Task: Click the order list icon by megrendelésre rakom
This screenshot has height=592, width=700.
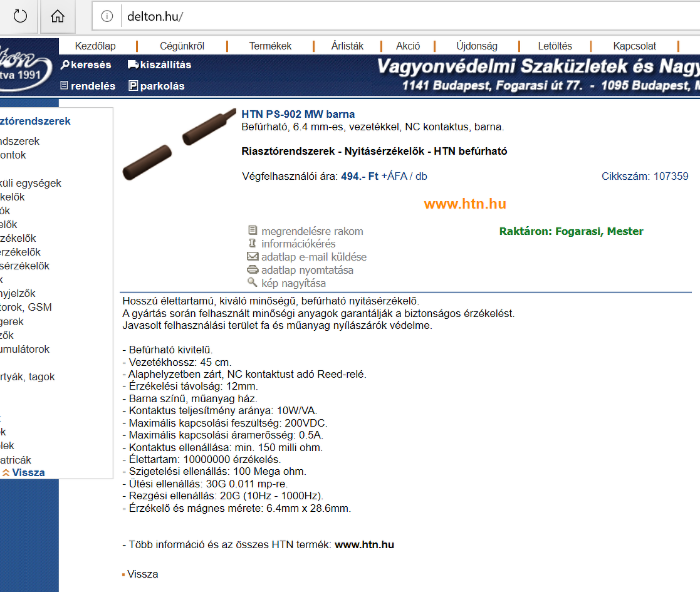Action: tap(253, 230)
